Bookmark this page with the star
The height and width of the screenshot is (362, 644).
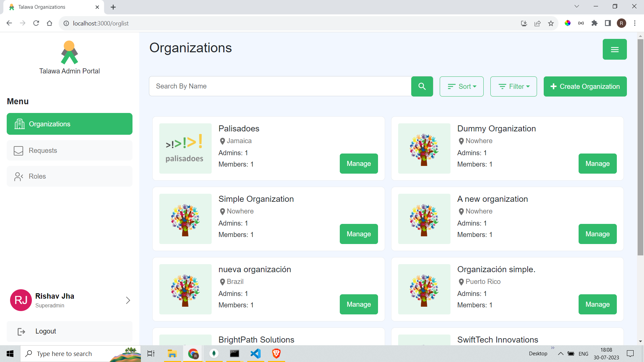tap(551, 23)
